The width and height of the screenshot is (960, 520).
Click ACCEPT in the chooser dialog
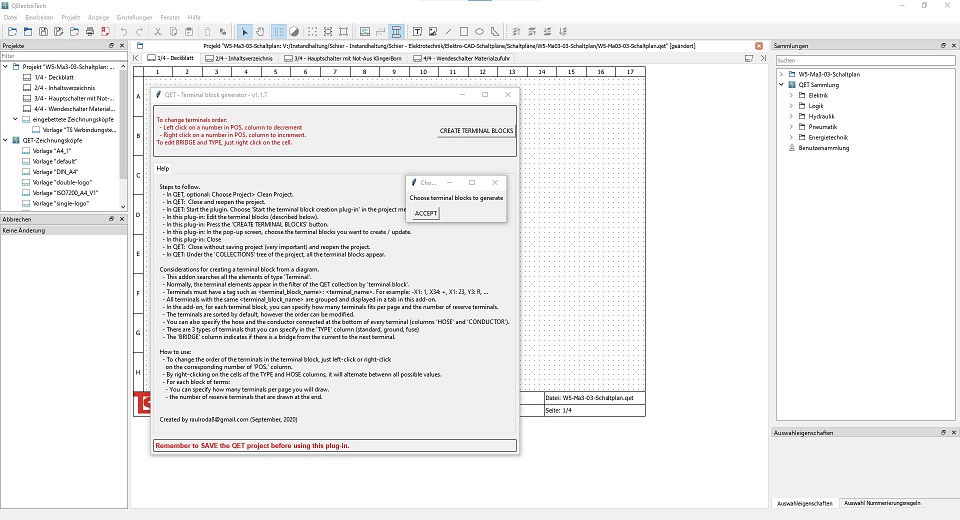[426, 213]
